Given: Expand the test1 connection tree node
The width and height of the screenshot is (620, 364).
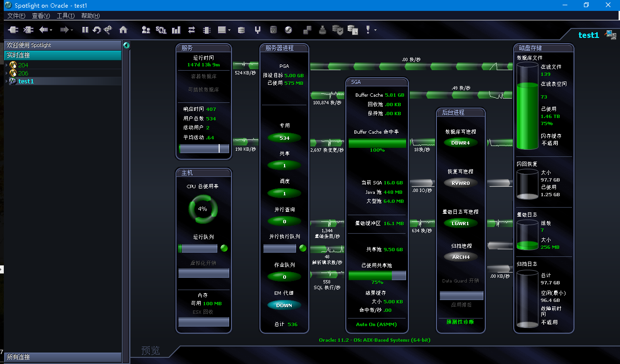Looking at the screenshot, I should pyautogui.click(x=6, y=81).
